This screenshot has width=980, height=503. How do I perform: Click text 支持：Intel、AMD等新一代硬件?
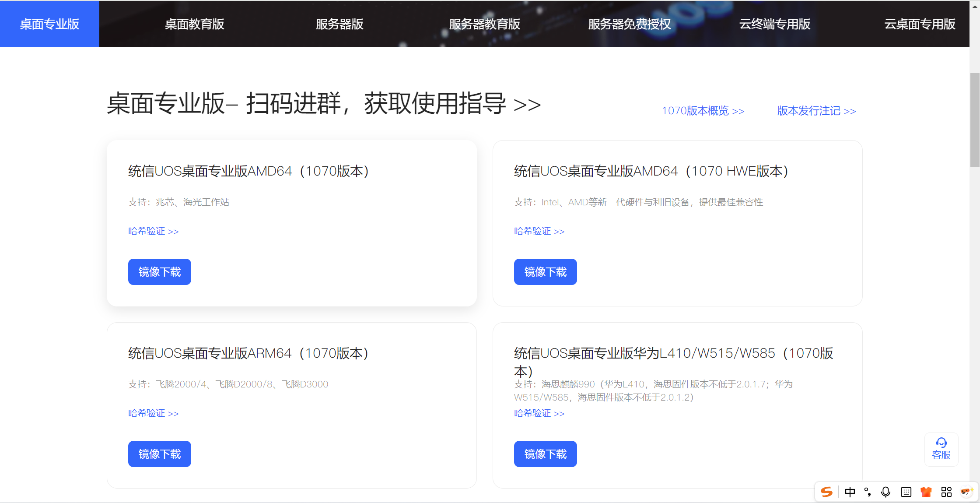(638, 202)
